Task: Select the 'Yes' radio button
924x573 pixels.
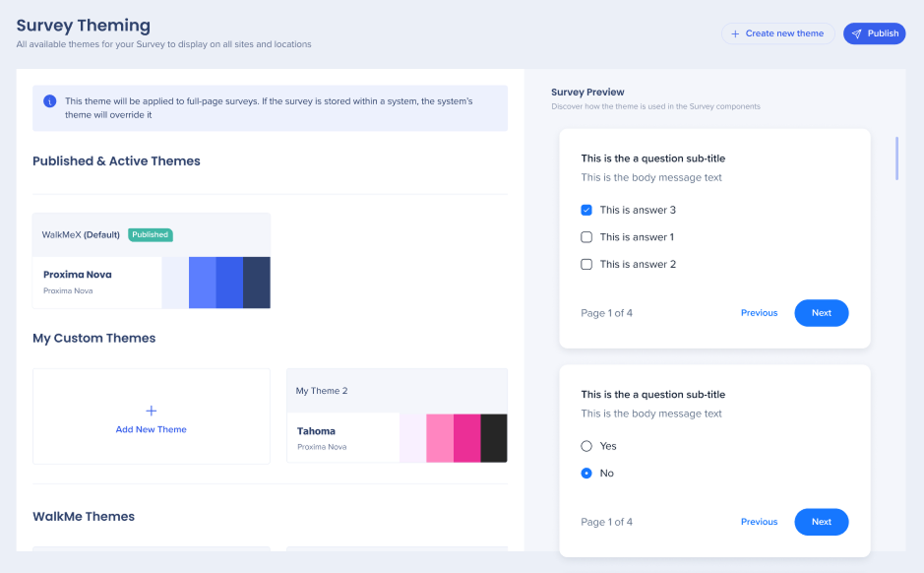Action: (x=586, y=446)
